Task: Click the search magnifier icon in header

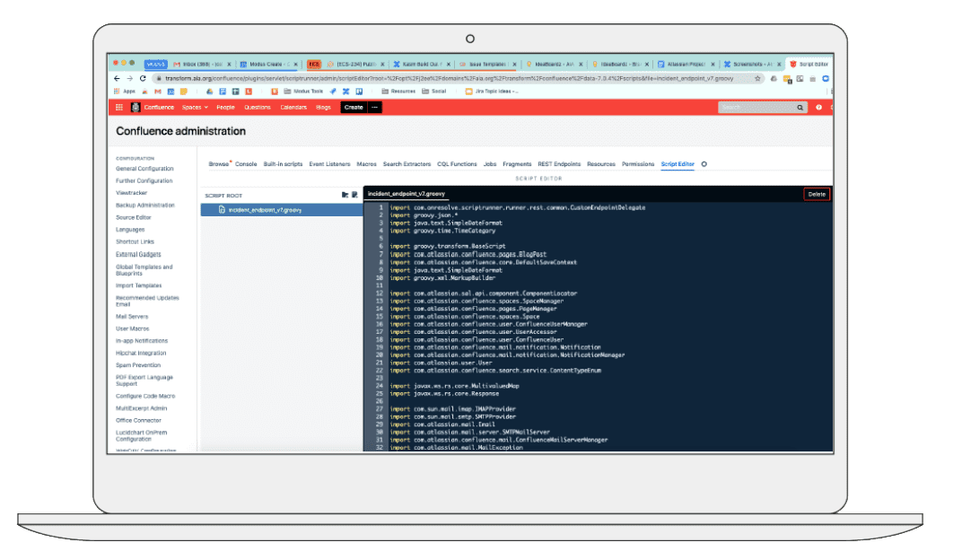Action: coord(800,108)
